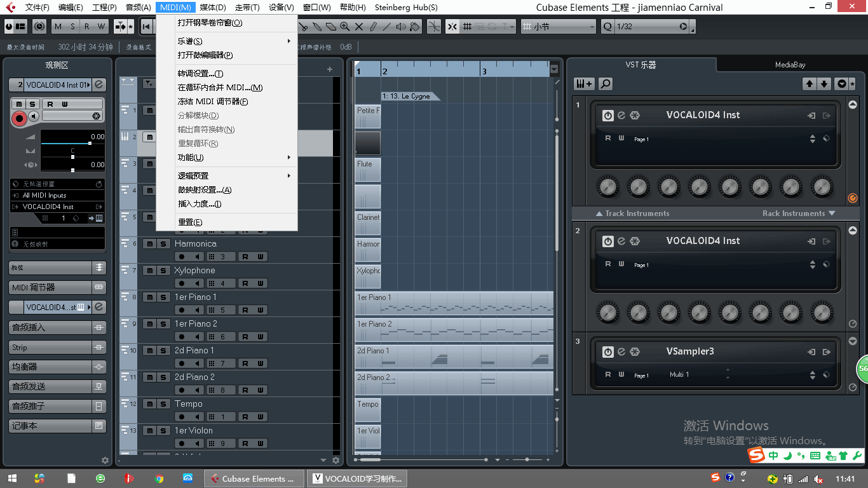Freeze the instrument channel in Inspector
This screenshot has height=488, width=868.
(96, 116)
